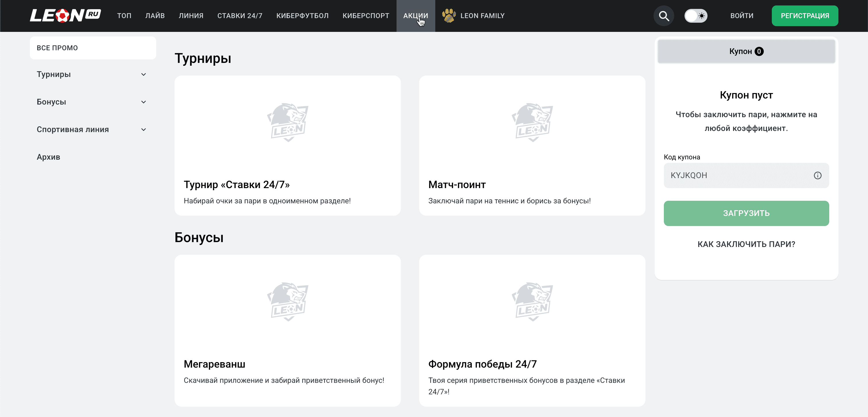The height and width of the screenshot is (417, 868).
Task: Click the РЕГИСТРАЦИЯ button
Action: pyautogui.click(x=804, y=16)
